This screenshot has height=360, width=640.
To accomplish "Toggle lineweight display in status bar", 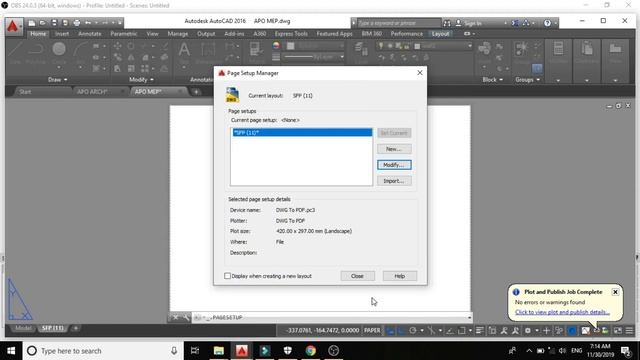I will coord(480,330).
